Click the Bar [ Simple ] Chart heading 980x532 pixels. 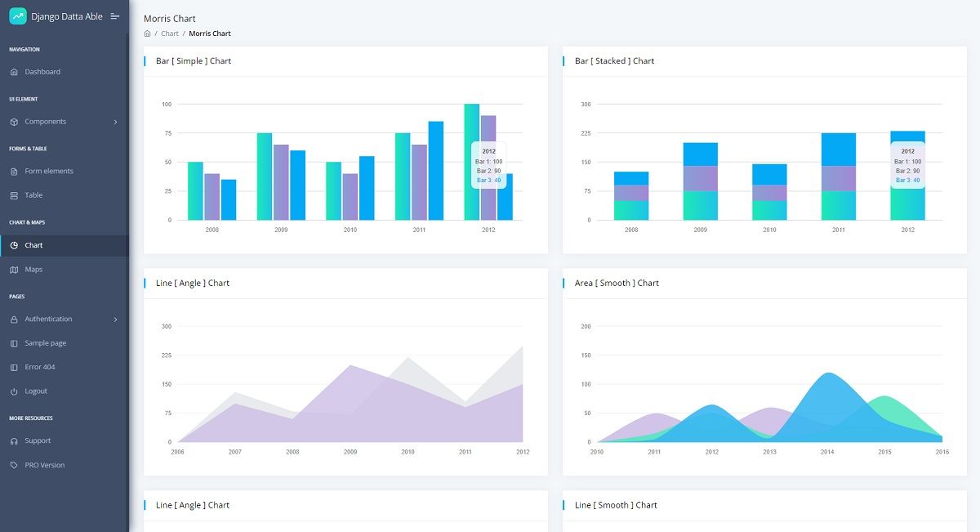click(x=194, y=61)
